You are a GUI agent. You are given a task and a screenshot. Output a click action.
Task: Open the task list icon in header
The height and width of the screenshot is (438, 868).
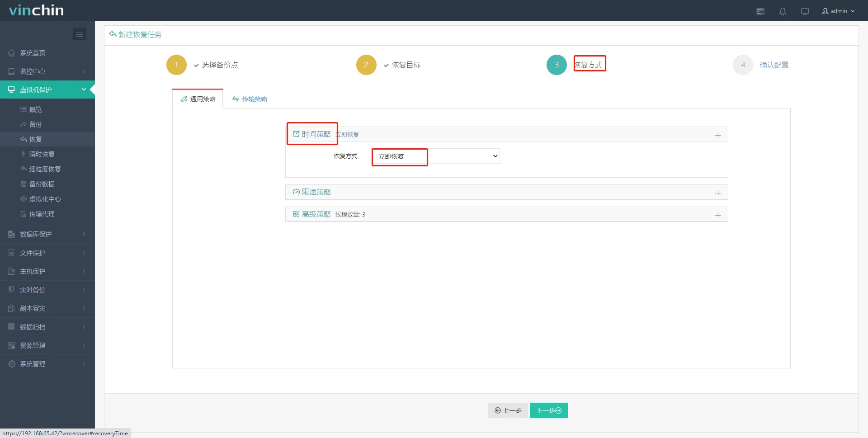[760, 11]
